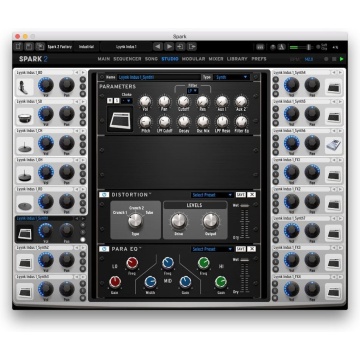
Task: Solo the _SD snare channel
Action: point(83,115)
